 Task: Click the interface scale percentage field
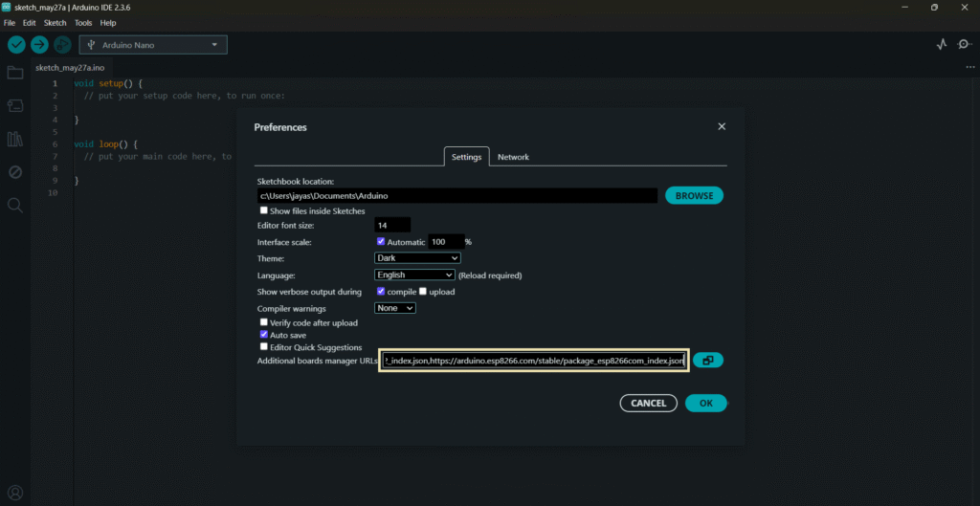[x=445, y=241]
